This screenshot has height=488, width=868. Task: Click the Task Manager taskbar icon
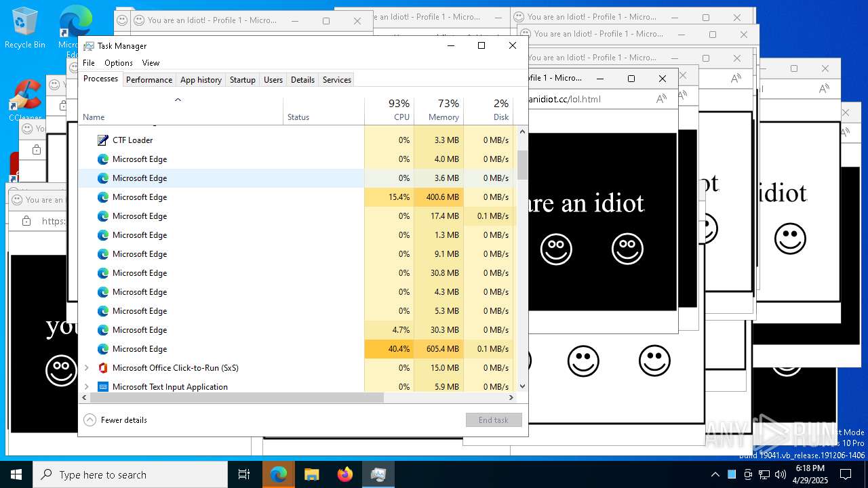(x=378, y=474)
